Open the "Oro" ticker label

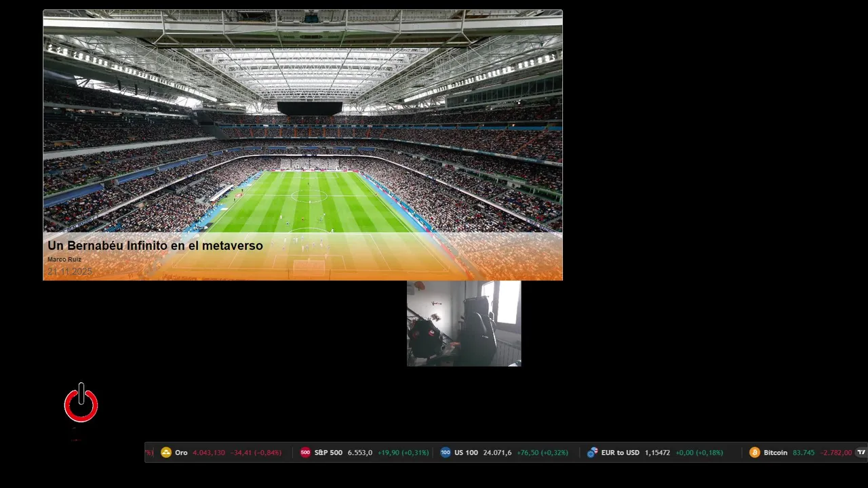[x=181, y=453]
